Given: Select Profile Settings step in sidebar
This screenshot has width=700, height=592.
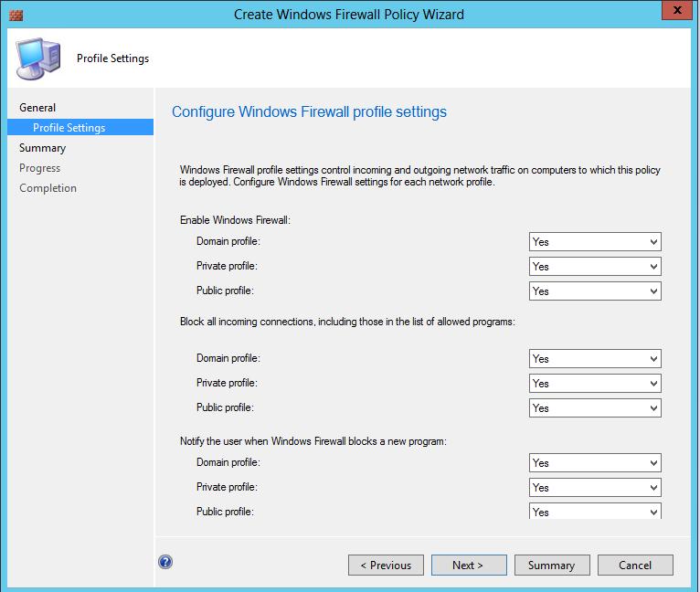Looking at the screenshot, I should (80, 127).
